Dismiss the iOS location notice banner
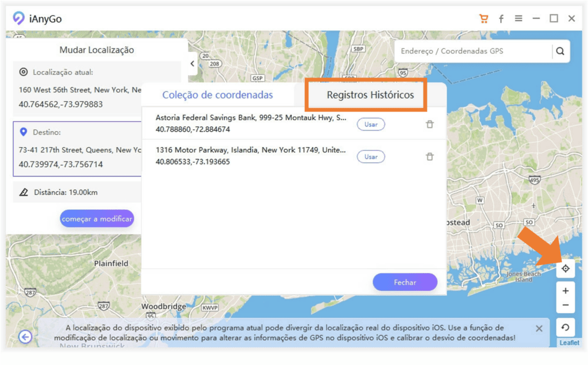 coord(539,329)
